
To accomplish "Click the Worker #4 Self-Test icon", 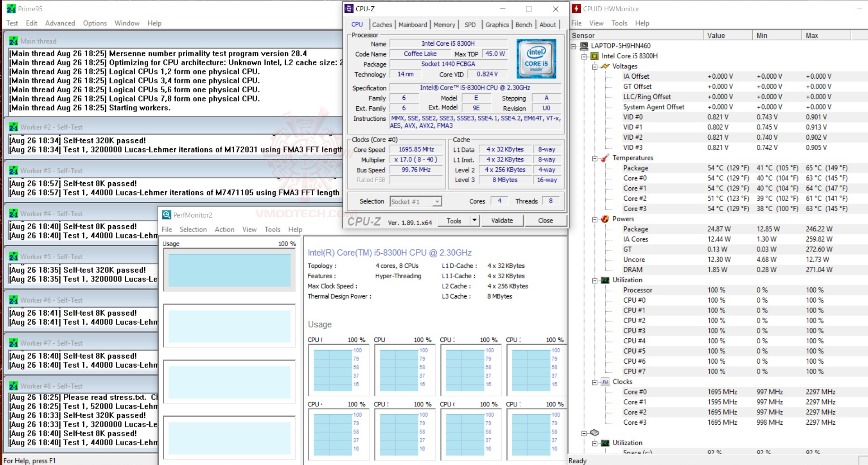I will 14,214.
